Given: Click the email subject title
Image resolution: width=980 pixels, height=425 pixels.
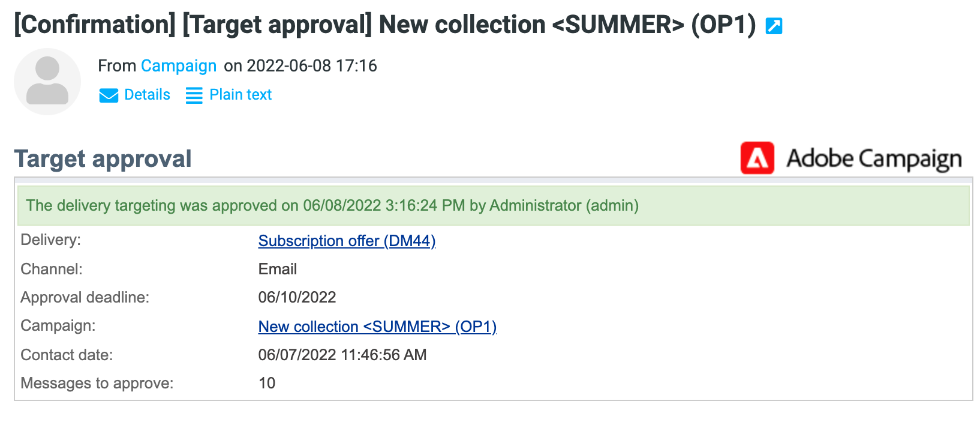Looking at the screenshot, I should (x=385, y=25).
